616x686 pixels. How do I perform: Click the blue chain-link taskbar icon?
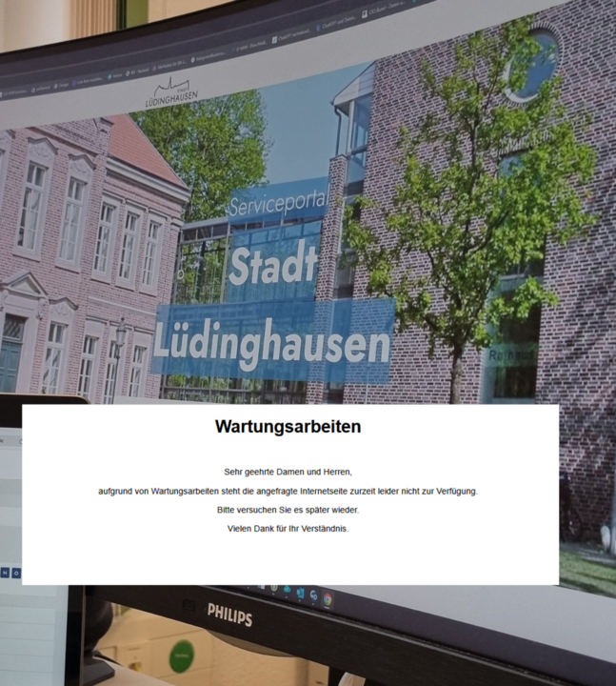(x=313, y=595)
